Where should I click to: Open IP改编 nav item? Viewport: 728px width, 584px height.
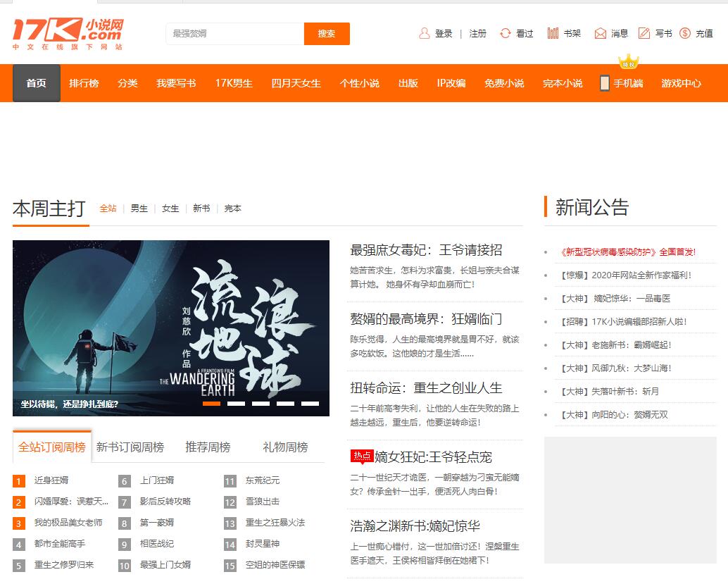coord(451,83)
